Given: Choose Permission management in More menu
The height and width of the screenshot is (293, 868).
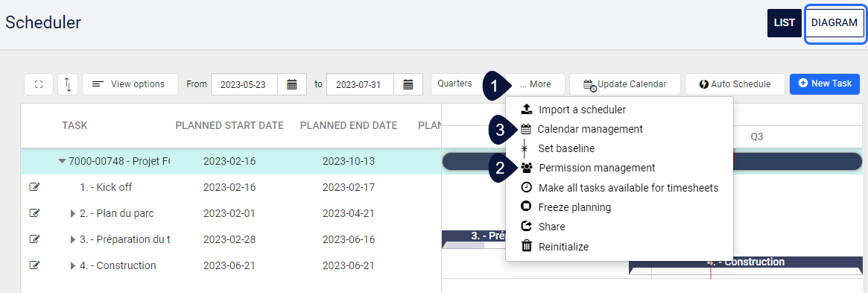Looking at the screenshot, I should coord(597,167).
